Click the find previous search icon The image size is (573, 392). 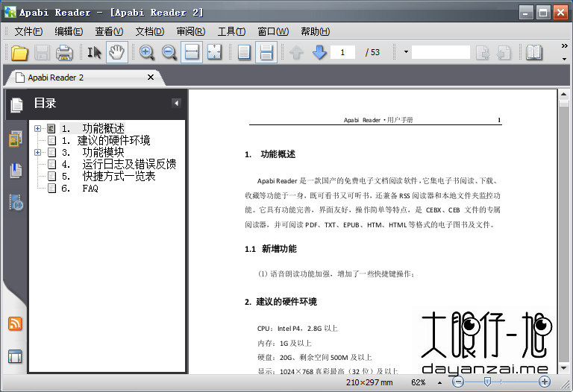(504, 53)
